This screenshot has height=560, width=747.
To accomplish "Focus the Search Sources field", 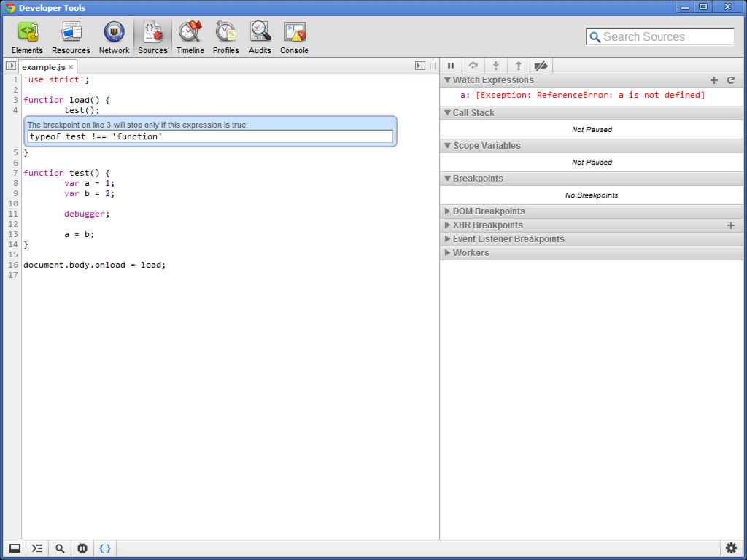I will coord(660,36).
